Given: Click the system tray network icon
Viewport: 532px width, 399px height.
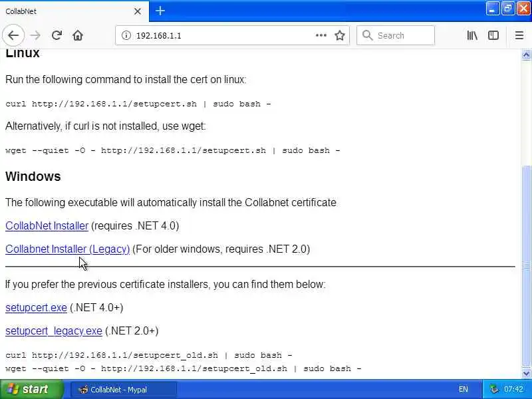Looking at the screenshot, I should 494,389.
